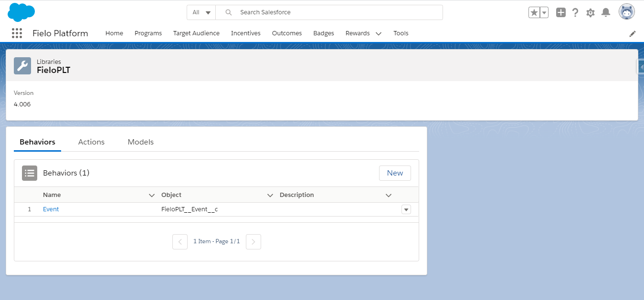Open the Description column chevron menu
The height and width of the screenshot is (300, 644).
[389, 195]
